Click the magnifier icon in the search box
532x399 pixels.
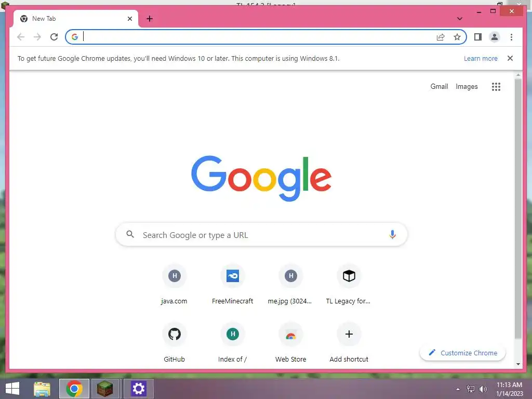pos(130,234)
